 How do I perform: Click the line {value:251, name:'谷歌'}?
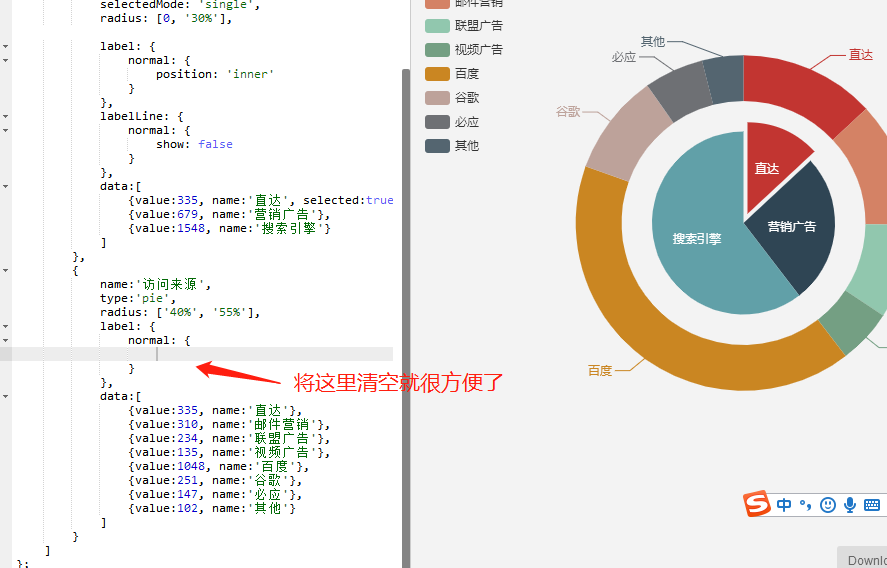[215, 480]
